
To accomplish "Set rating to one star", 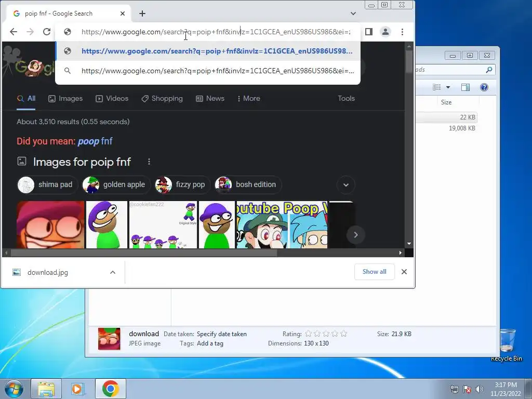I will click(x=309, y=334).
